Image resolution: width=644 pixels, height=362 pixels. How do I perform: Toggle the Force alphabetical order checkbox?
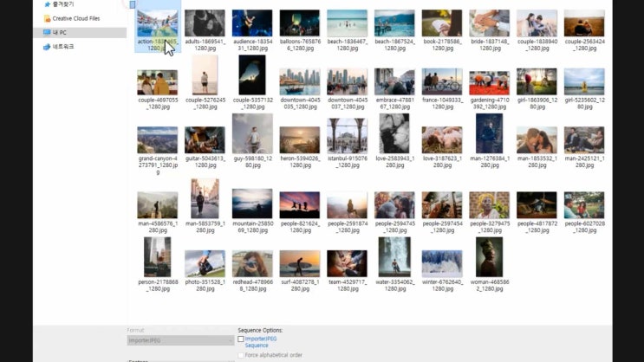click(241, 355)
